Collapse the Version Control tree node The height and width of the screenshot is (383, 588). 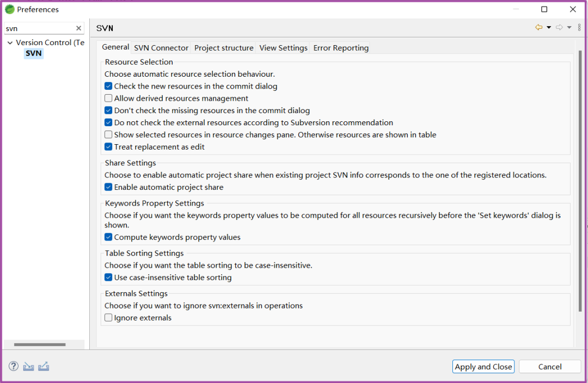click(10, 42)
